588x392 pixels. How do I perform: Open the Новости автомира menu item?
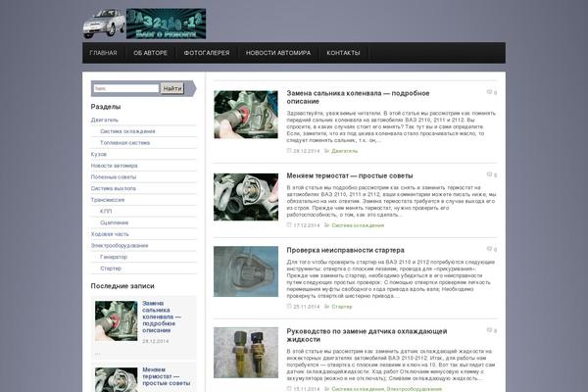(x=278, y=53)
